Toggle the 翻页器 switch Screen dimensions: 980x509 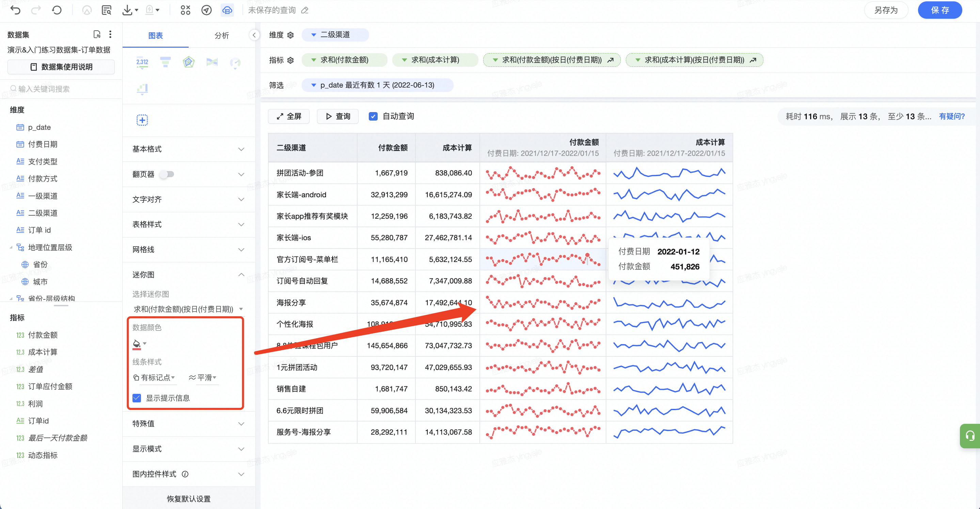(x=167, y=174)
